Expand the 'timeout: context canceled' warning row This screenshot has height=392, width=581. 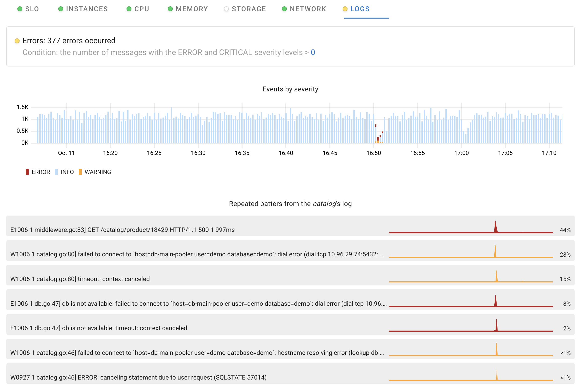click(x=80, y=279)
